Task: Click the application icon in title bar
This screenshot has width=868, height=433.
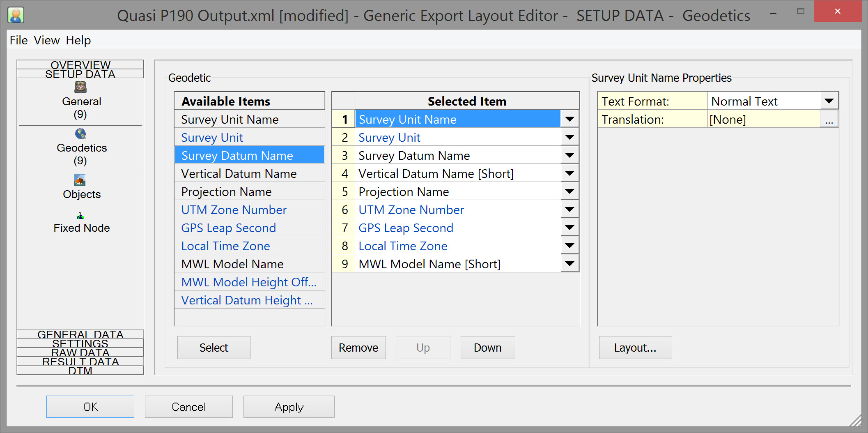Action: click(x=16, y=15)
